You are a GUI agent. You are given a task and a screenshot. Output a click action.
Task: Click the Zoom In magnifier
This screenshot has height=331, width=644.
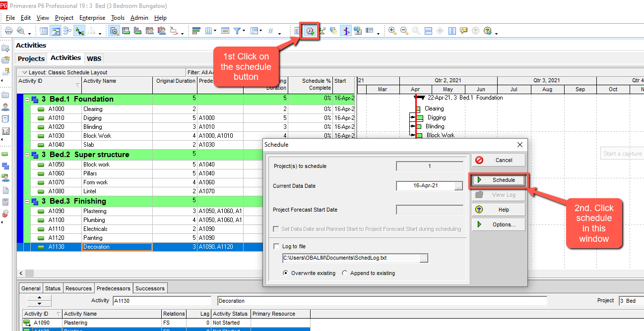point(392,31)
